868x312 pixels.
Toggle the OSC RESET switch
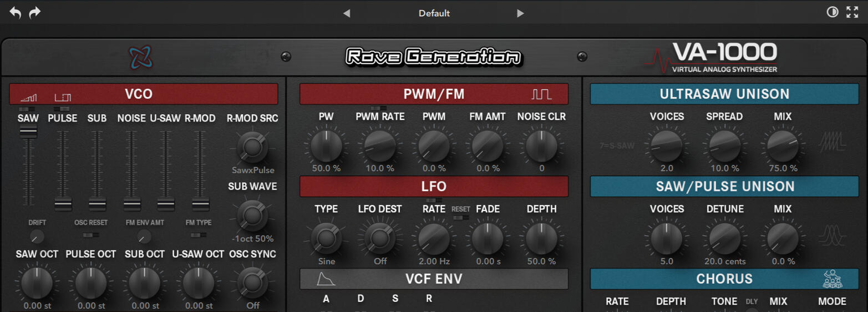click(91, 235)
